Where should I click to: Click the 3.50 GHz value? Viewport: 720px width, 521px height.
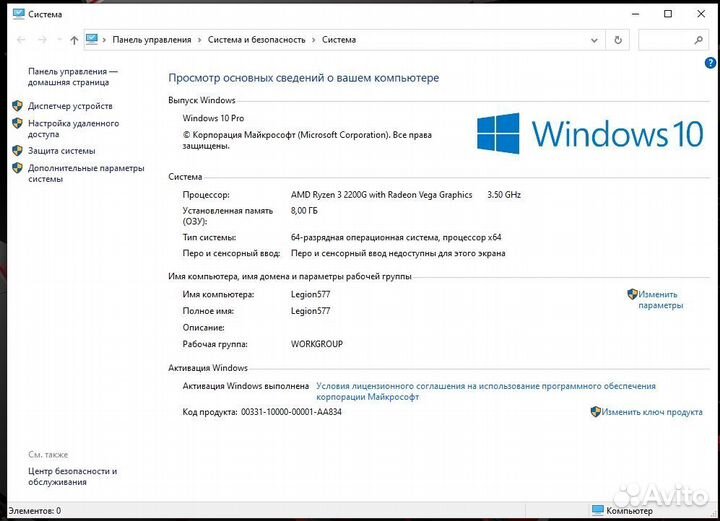coord(504,195)
